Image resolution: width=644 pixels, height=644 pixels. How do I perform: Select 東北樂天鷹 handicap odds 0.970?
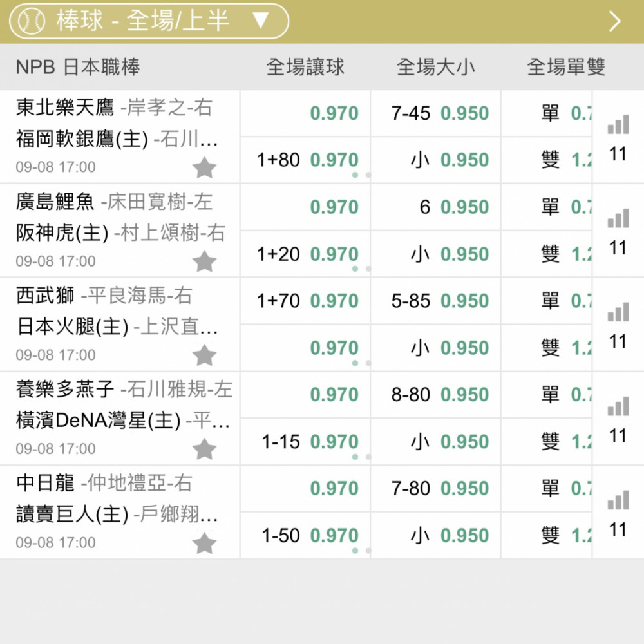(x=305, y=113)
